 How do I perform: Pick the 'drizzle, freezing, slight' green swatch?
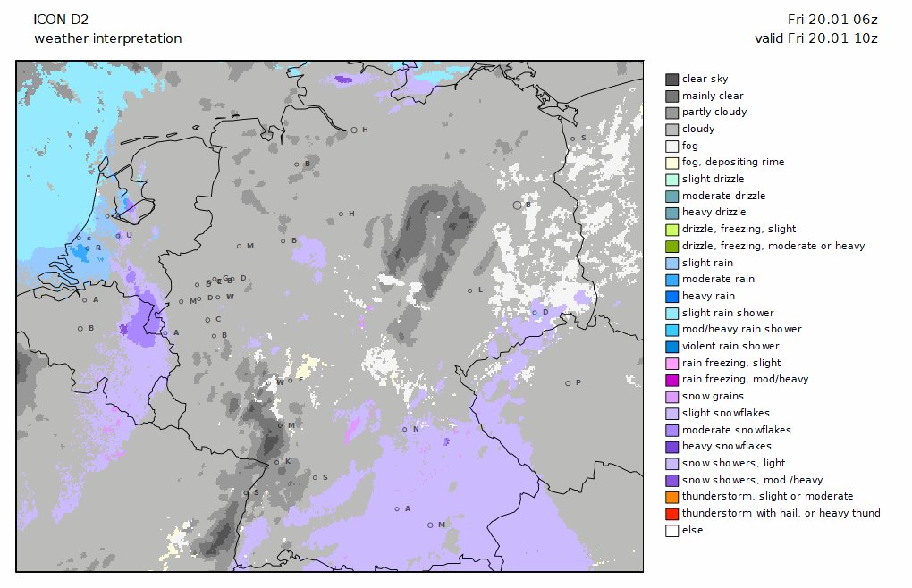pyautogui.click(x=671, y=230)
